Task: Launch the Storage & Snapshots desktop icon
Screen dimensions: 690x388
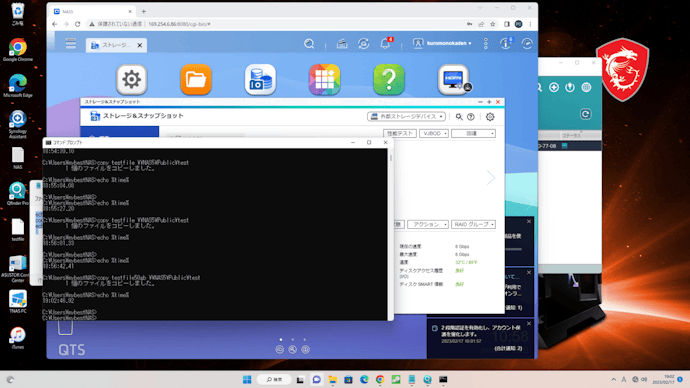Action: [261, 80]
